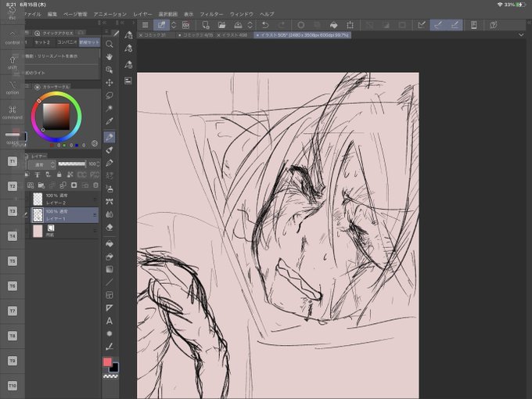Click the command edge keyboard key
The height and width of the screenshot is (399, 532).
(x=13, y=113)
